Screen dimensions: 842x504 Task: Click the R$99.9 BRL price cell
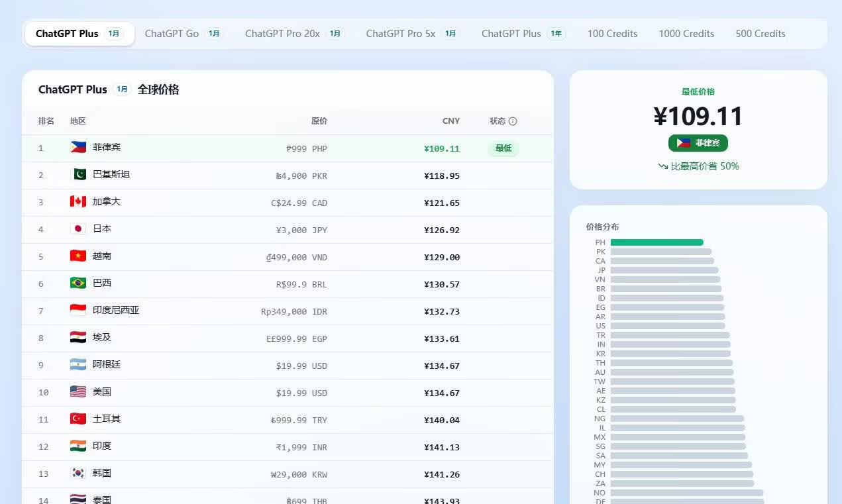[302, 284]
